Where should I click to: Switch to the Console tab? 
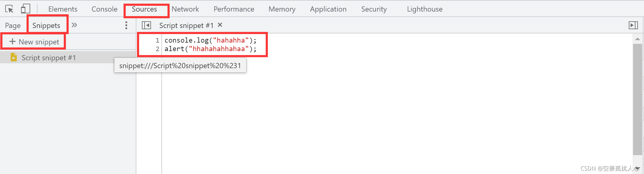pyautogui.click(x=104, y=9)
